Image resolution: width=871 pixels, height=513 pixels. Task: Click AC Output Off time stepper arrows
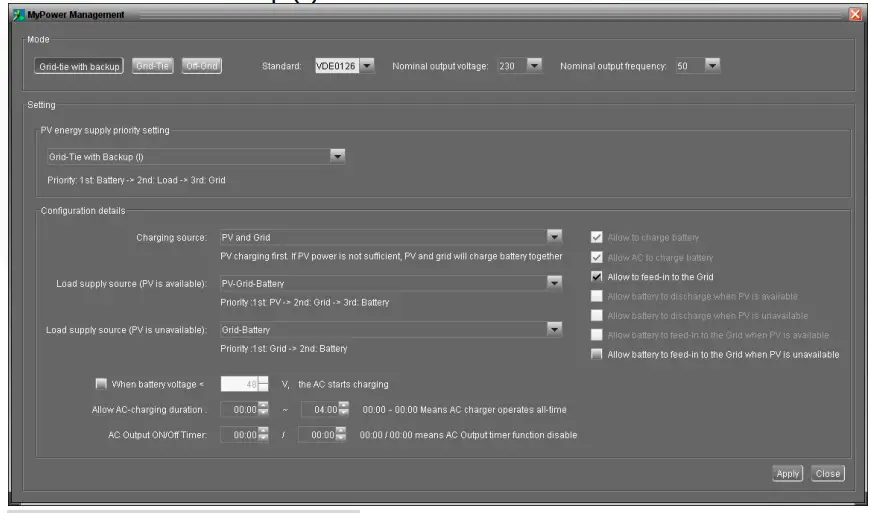(341, 435)
